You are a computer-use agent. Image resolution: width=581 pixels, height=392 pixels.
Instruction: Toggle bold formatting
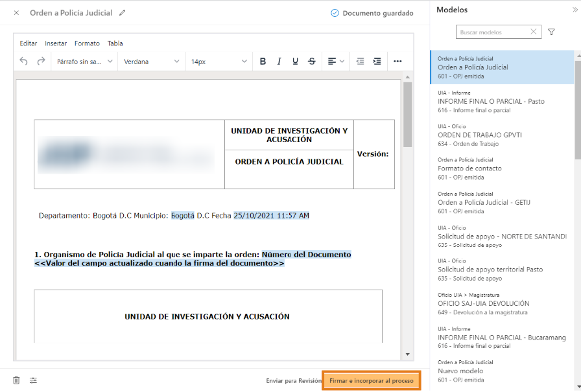tap(263, 62)
